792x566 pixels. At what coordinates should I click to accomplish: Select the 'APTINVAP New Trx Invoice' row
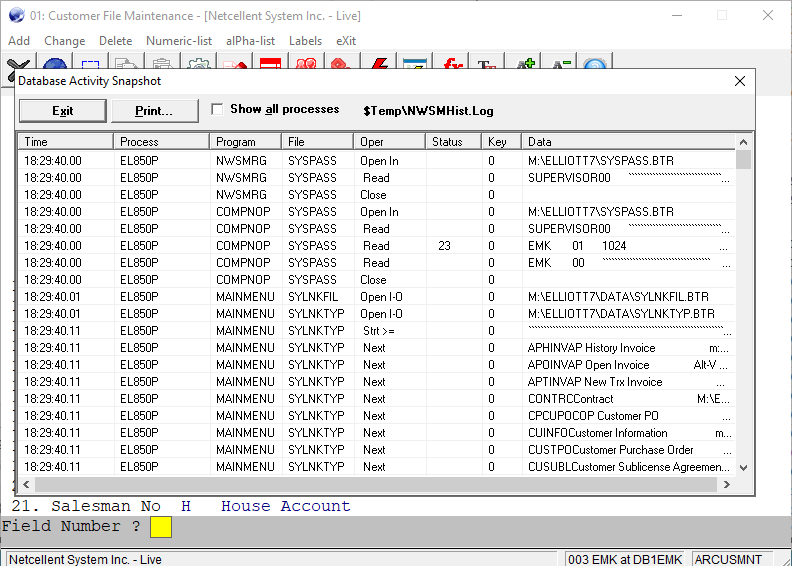[377, 382]
